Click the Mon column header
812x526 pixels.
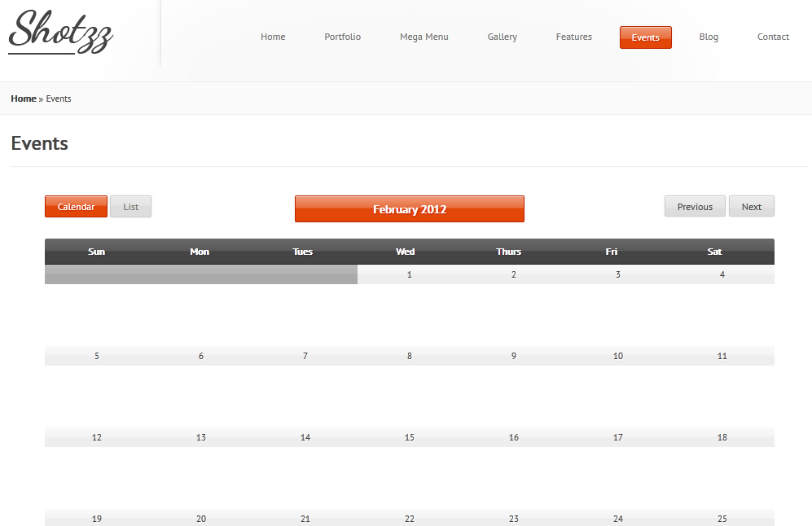pyautogui.click(x=200, y=252)
